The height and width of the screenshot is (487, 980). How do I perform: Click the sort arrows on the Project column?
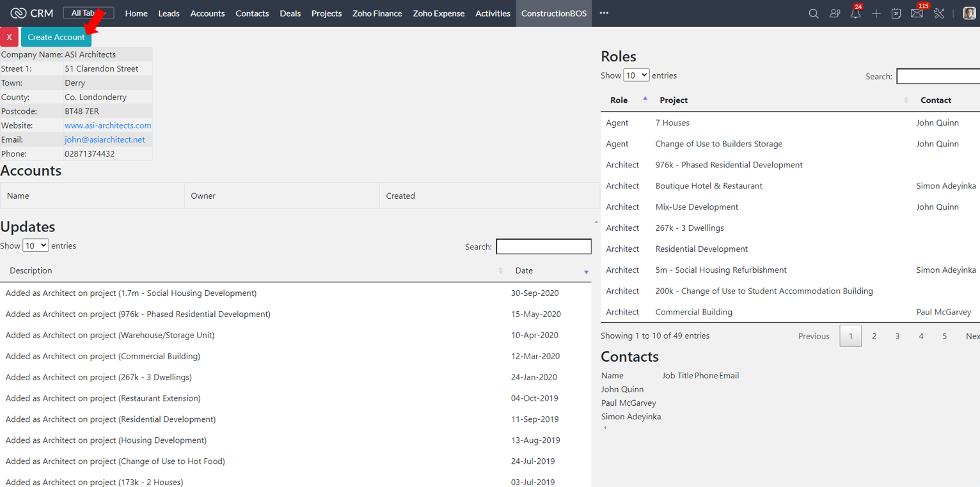pos(906,100)
